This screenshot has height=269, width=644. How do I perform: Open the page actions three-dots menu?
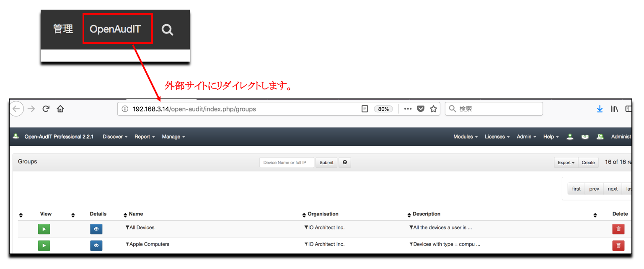tap(408, 109)
